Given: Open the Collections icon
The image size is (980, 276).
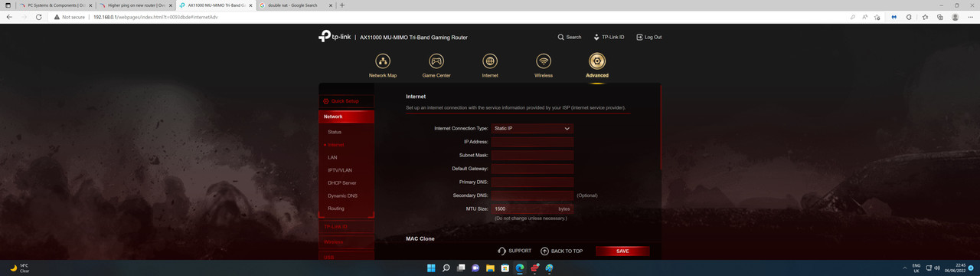Looking at the screenshot, I should (x=939, y=17).
